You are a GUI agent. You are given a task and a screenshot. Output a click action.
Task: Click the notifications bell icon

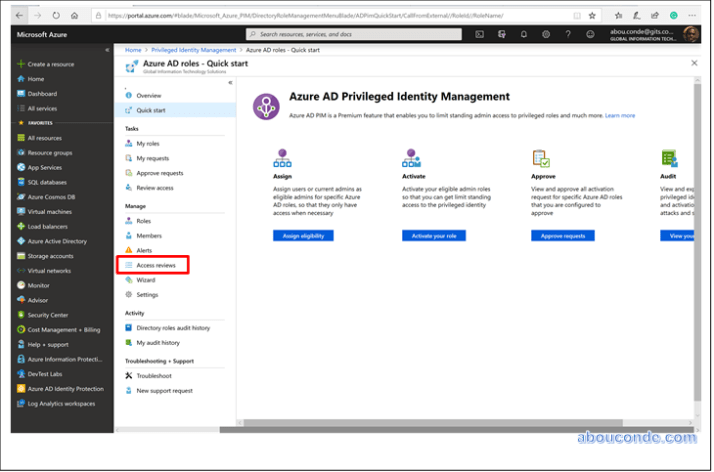point(524,34)
